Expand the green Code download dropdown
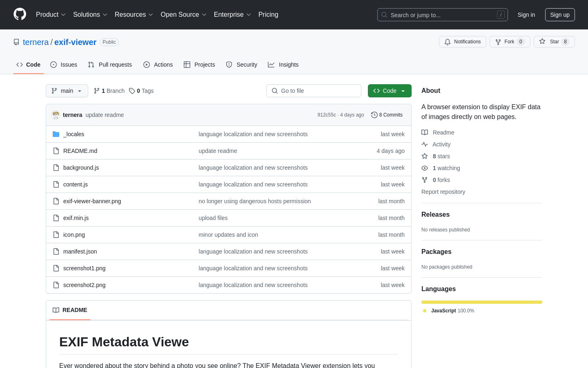The image size is (588, 368). 390,91
